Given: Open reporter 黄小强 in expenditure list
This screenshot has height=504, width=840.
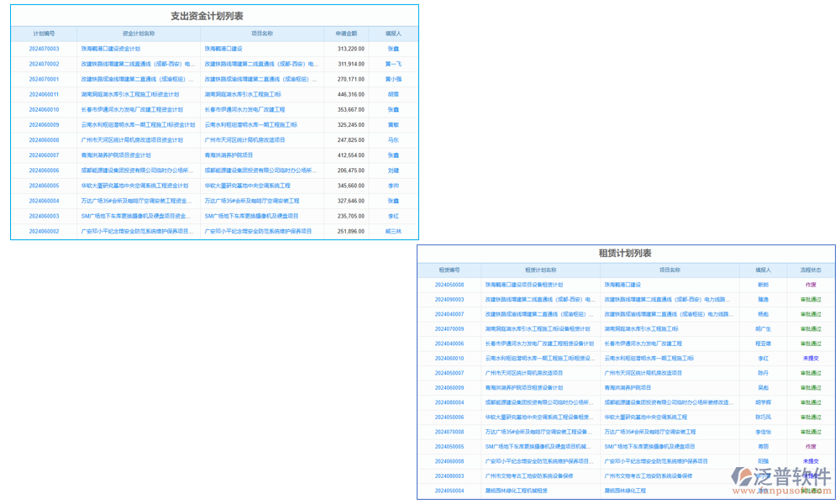Looking at the screenshot, I should [393, 79].
